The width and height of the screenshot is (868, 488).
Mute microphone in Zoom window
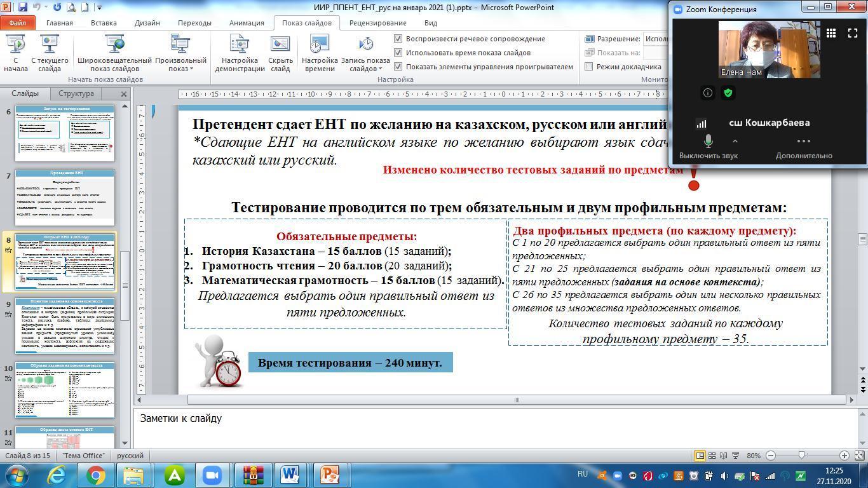(708, 142)
